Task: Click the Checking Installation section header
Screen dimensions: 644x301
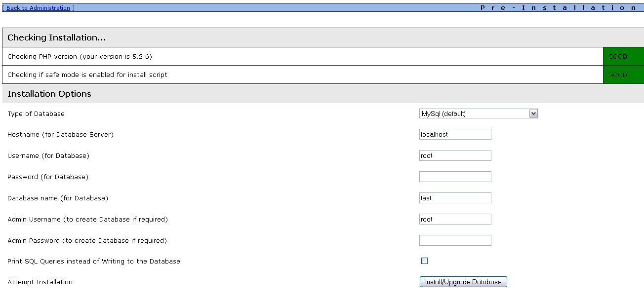Action: tap(57, 38)
